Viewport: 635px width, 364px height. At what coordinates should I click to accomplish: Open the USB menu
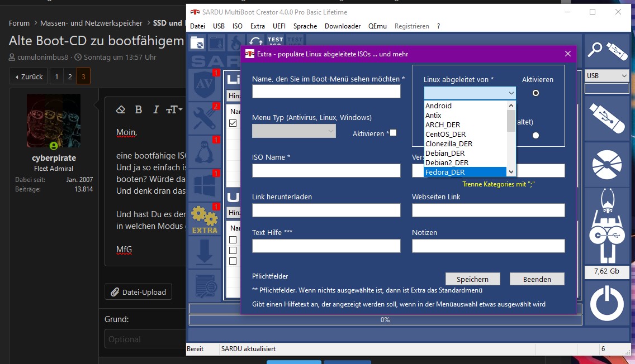(x=219, y=26)
